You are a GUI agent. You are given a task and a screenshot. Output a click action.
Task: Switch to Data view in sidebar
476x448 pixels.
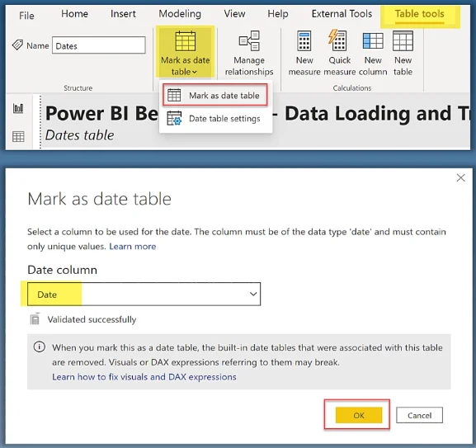click(x=18, y=137)
